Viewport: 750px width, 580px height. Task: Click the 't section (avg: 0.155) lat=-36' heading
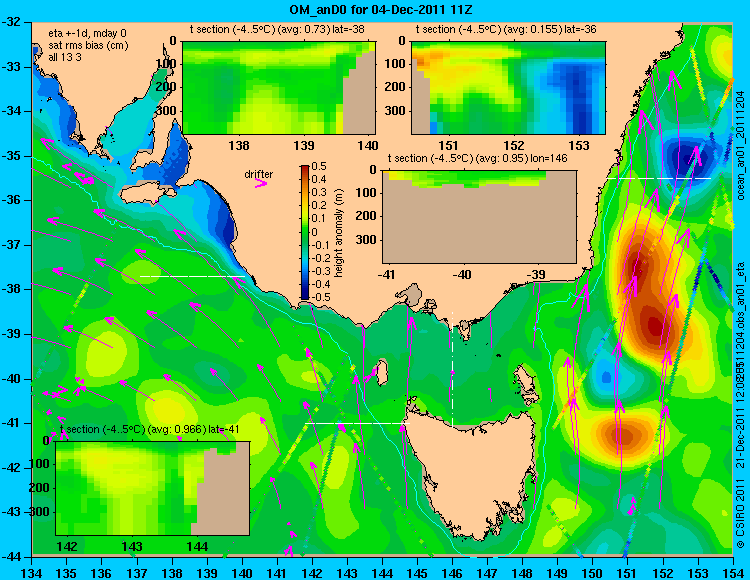pos(506,29)
